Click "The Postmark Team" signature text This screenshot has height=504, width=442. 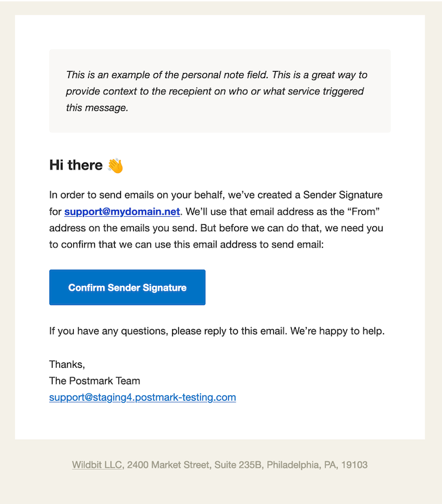pyautogui.click(x=94, y=380)
